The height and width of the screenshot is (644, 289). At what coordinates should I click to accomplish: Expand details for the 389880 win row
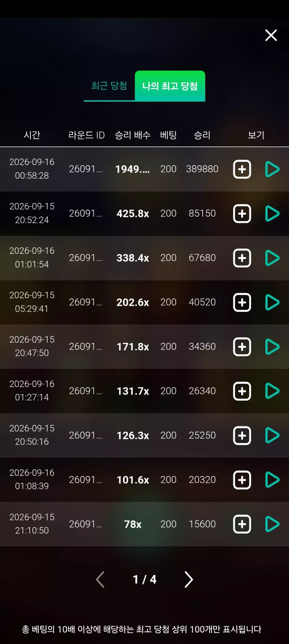242,169
